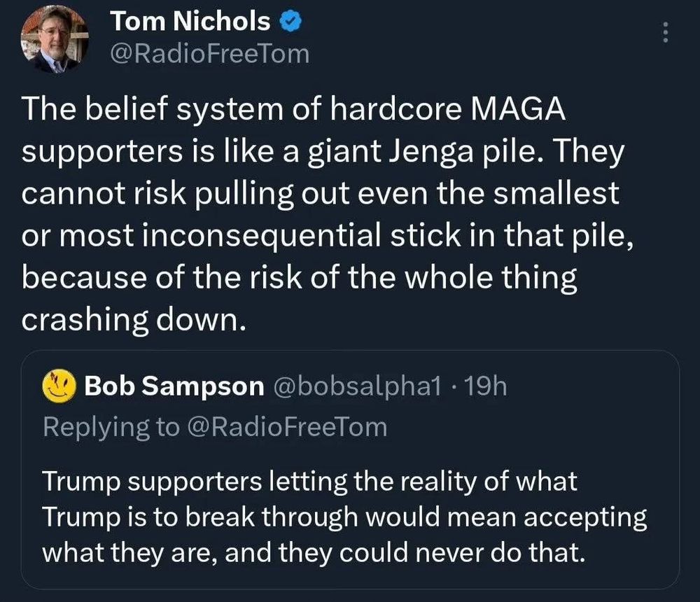
Task: Open the three-dot more options menu
Action: click(665, 33)
